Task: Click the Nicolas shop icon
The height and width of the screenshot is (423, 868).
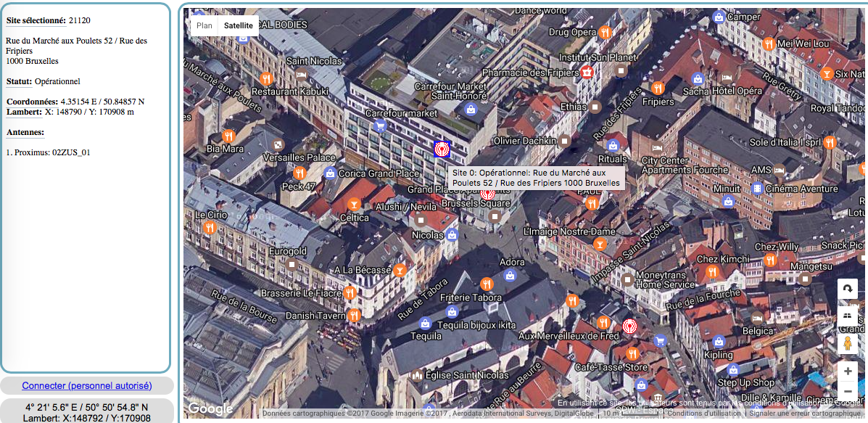Action: 452,235
